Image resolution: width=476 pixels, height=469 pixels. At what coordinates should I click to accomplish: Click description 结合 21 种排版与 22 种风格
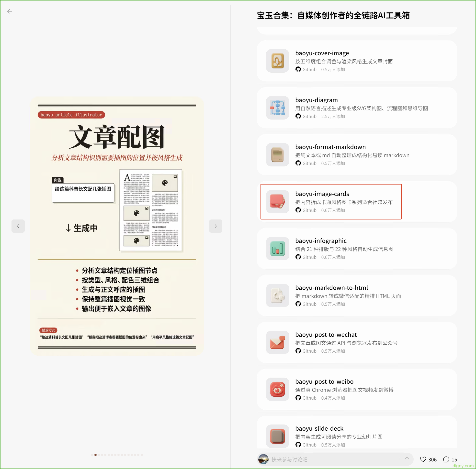point(344,249)
